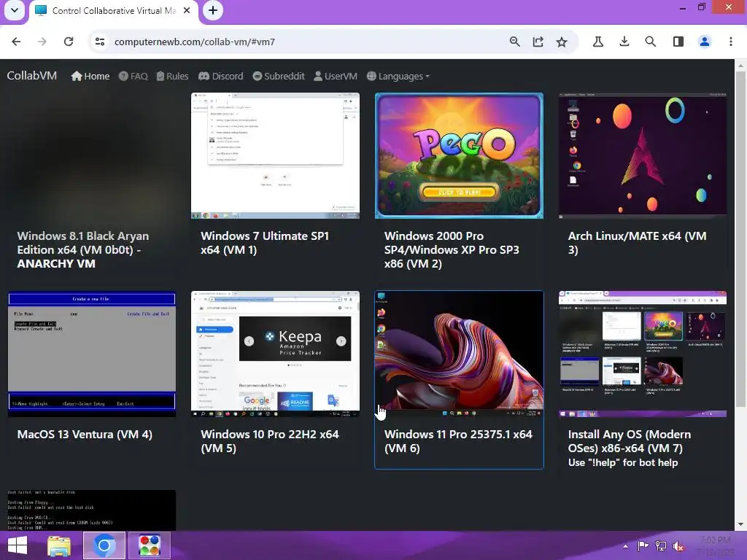Open the Discord nav link

220,76
